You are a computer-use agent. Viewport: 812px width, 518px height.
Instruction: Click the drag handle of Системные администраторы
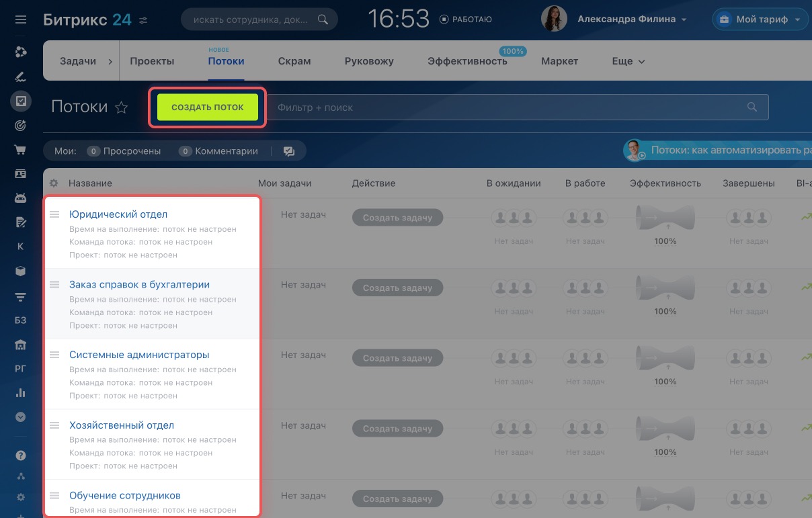(55, 355)
